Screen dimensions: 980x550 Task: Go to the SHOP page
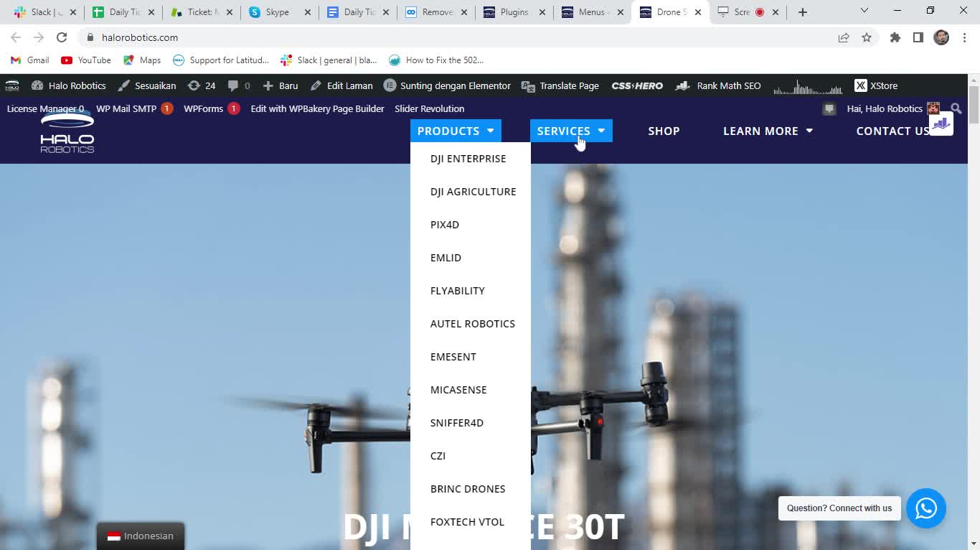(x=664, y=131)
